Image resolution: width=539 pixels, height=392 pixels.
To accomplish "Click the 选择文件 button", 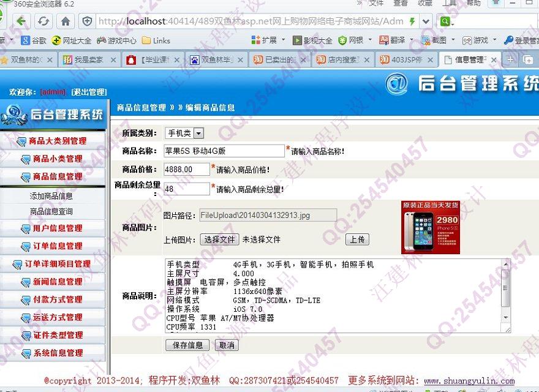I will coord(220,239).
